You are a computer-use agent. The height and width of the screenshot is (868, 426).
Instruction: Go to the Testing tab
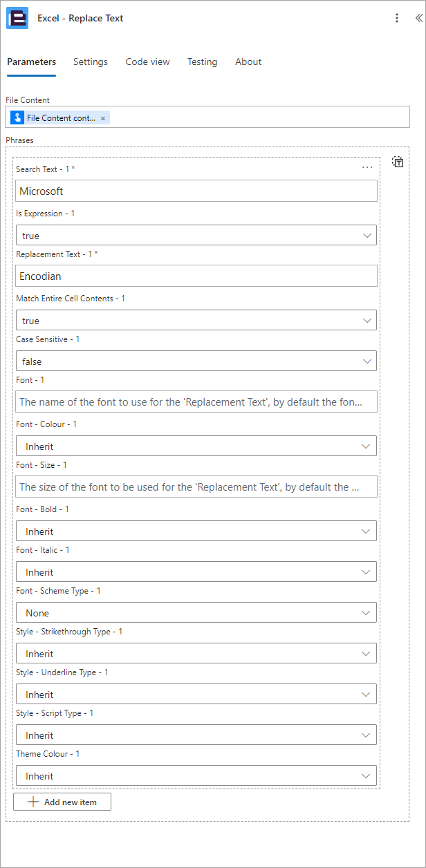(x=202, y=62)
